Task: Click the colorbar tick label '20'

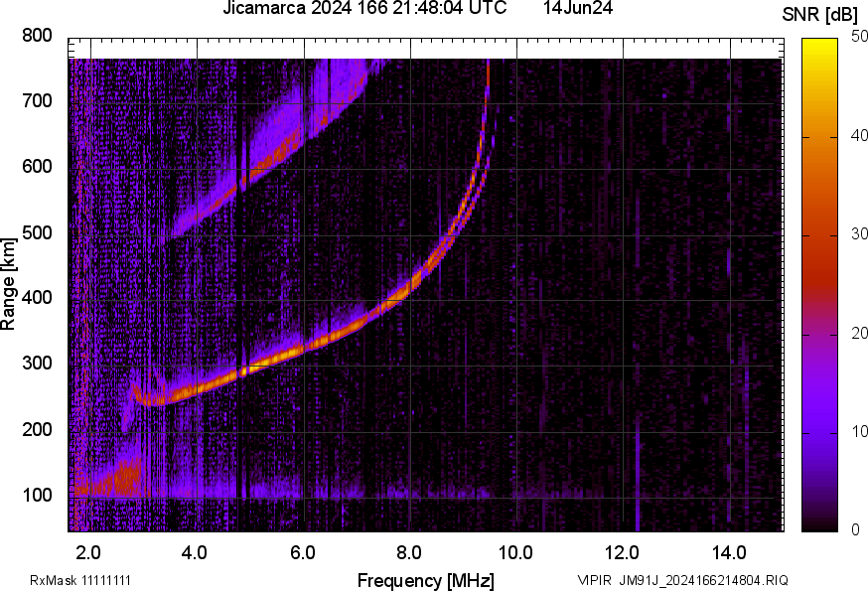Action: (x=859, y=333)
